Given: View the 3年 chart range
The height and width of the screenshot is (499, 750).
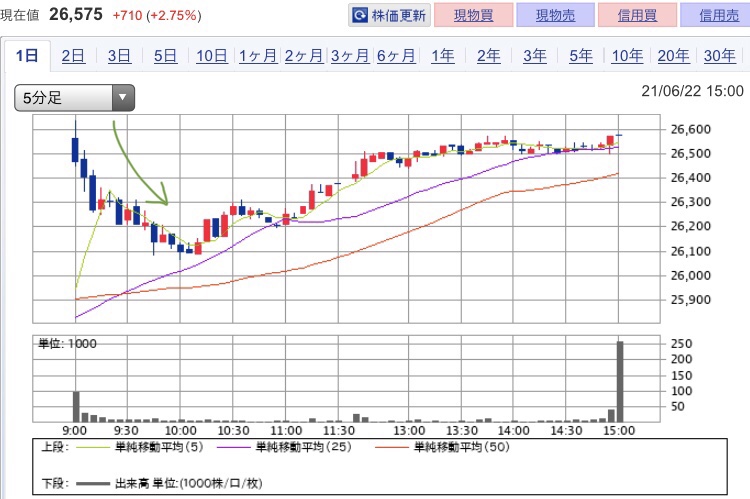Looking at the screenshot, I should (535, 56).
